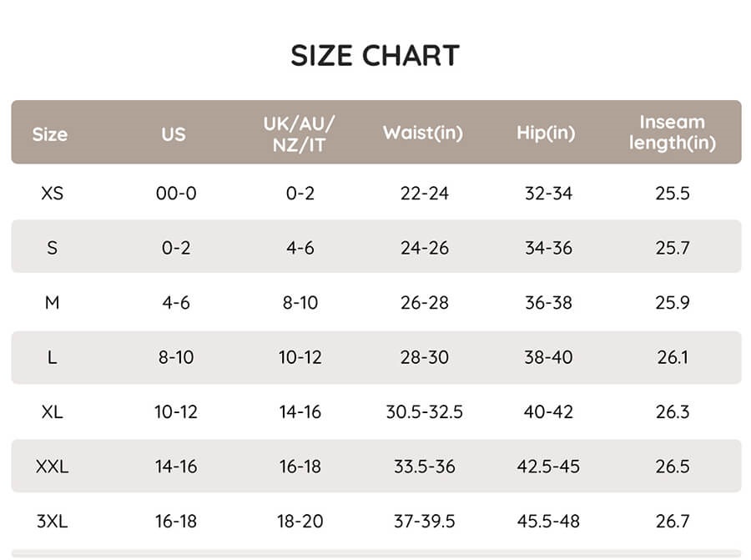The height and width of the screenshot is (560, 751).
Task: Select the Size column header
Action: pos(50,134)
